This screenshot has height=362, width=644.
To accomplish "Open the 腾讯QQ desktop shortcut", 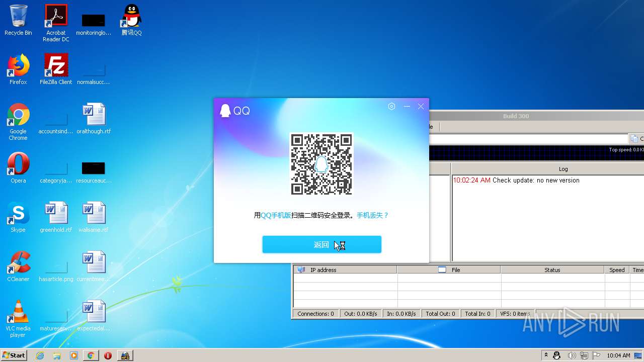I will [x=131, y=20].
